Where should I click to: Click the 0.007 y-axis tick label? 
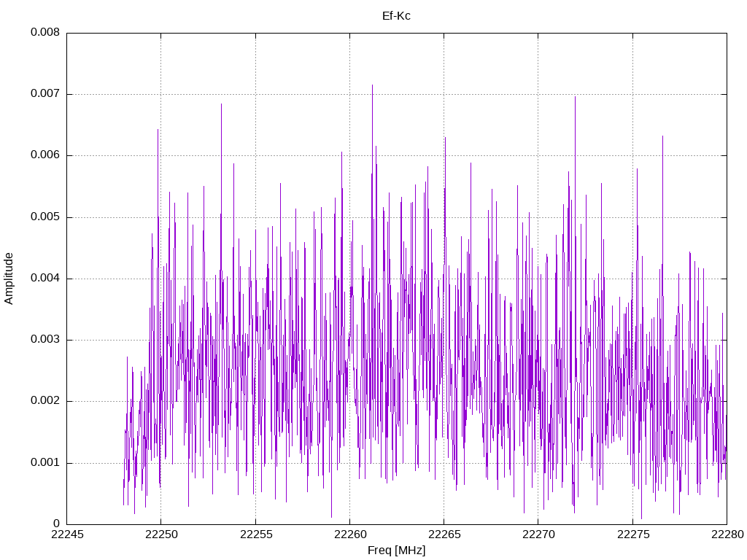coord(45,94)
